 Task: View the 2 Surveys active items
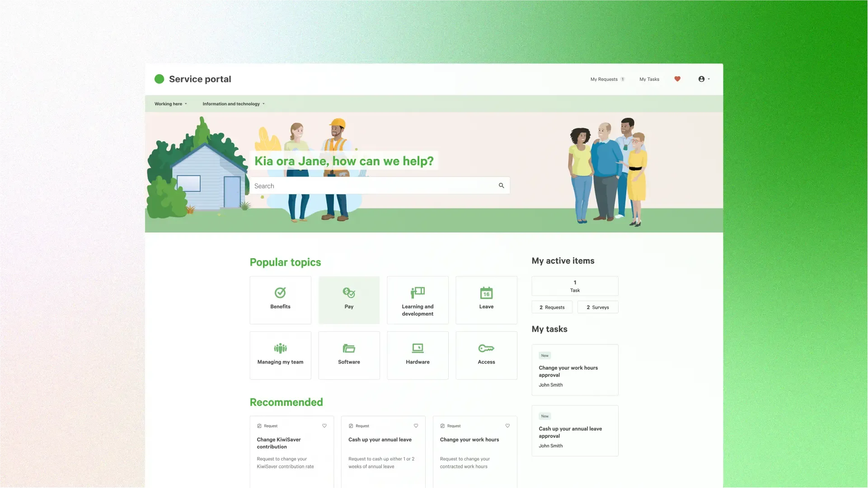(x=597, y=307)
